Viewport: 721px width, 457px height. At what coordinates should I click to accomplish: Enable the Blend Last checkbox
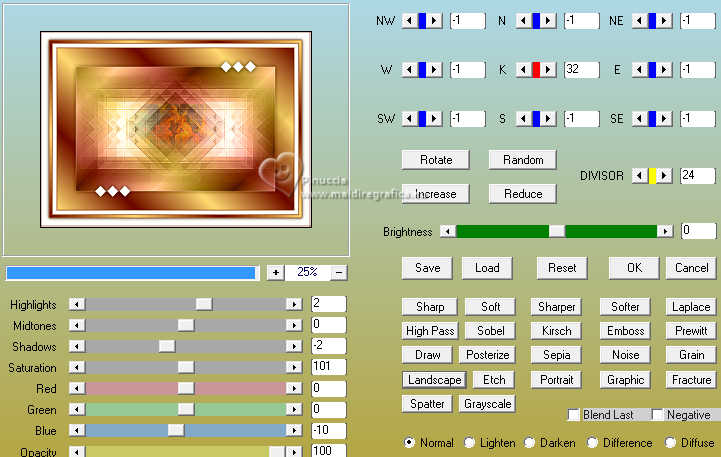click(573, 415)
